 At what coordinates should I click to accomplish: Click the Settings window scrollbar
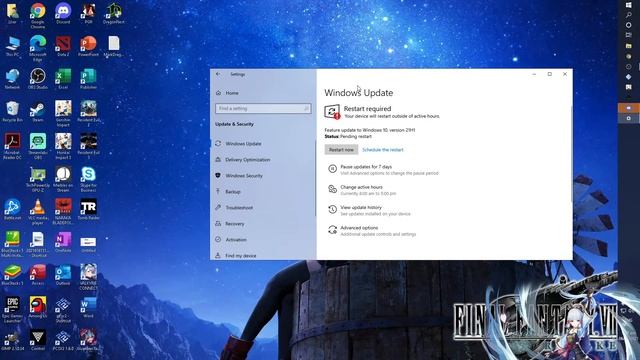pos(571,153)
